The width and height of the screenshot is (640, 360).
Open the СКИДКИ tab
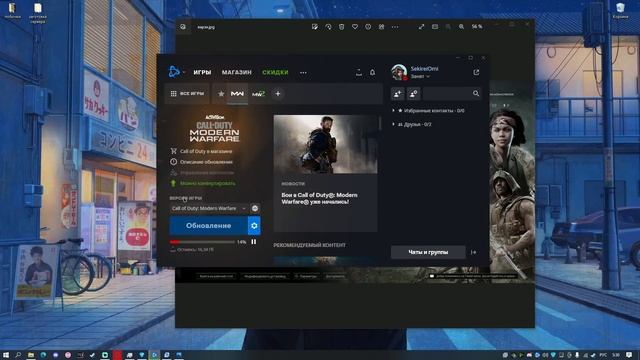275,72
